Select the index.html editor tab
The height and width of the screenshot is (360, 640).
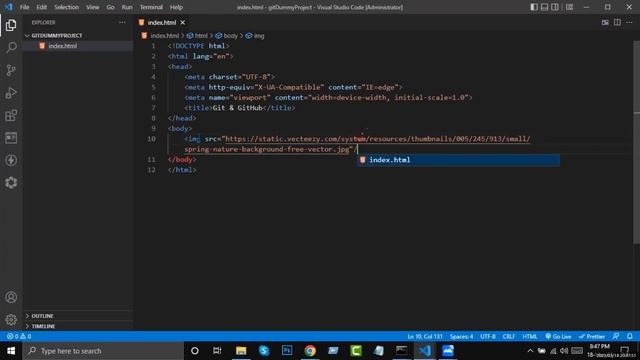(161, 22)
